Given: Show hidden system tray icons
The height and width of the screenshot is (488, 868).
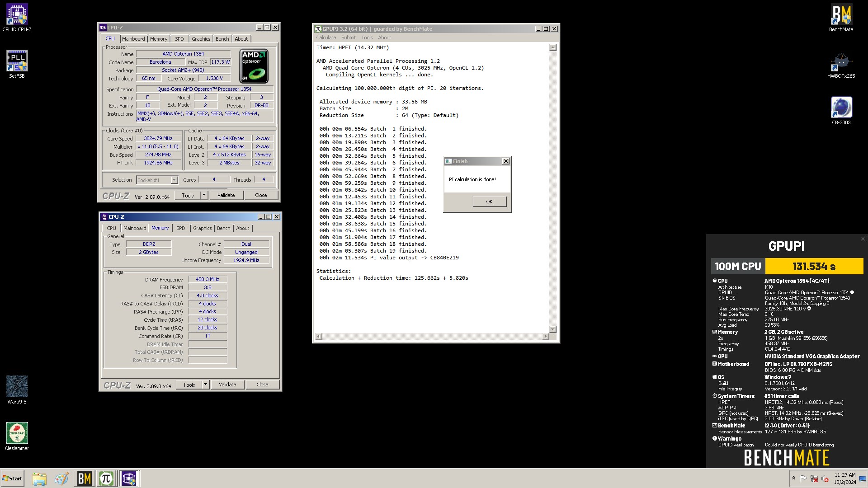Looking at the screenshot, I should [x=793, y=478].
